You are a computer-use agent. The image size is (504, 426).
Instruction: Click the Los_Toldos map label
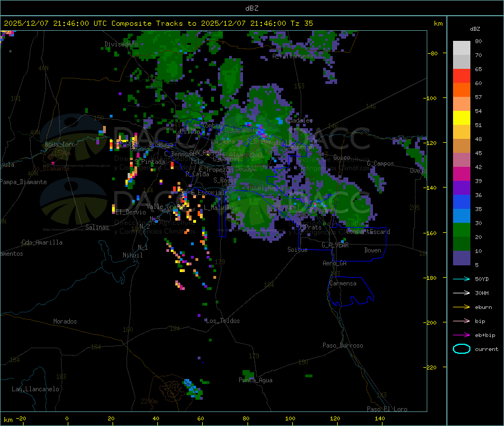223,321
